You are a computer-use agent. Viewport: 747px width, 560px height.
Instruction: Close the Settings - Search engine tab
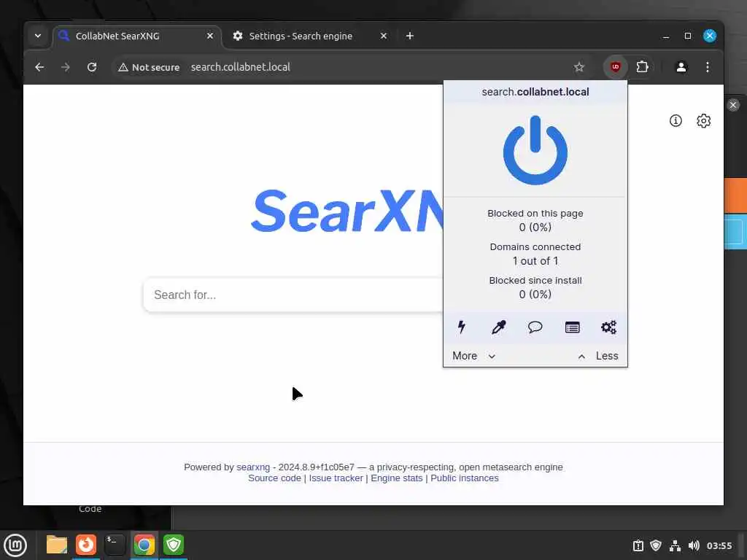384,36
